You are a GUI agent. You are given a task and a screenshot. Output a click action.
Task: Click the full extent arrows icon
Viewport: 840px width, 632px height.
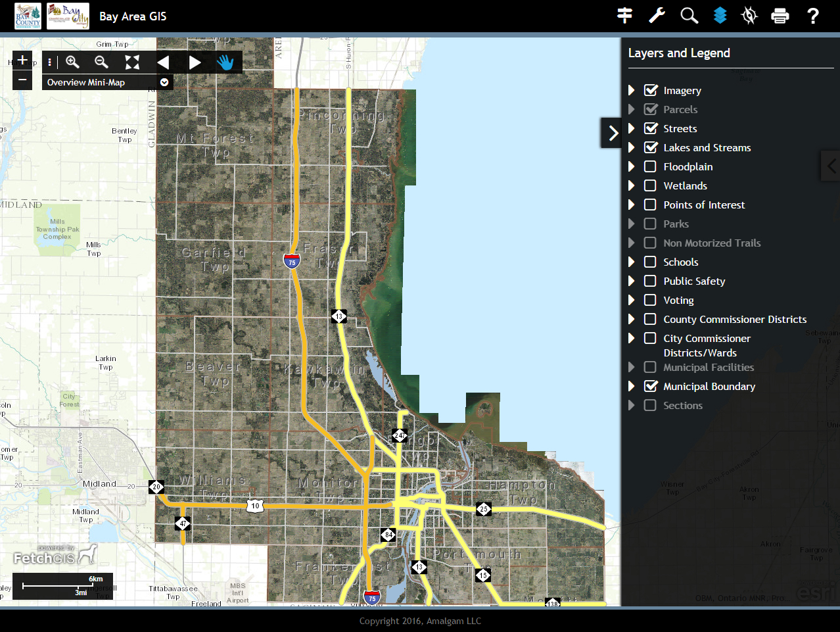132,62
